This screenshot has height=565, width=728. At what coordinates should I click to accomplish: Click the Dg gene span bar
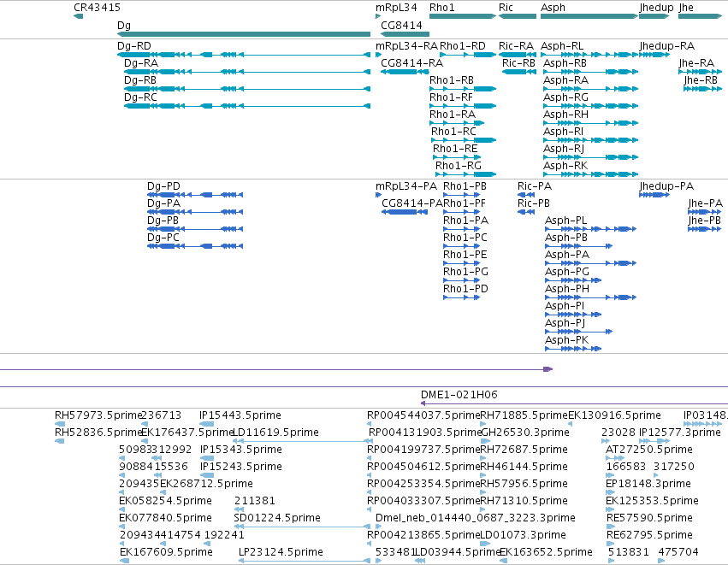tap(244, 34)
